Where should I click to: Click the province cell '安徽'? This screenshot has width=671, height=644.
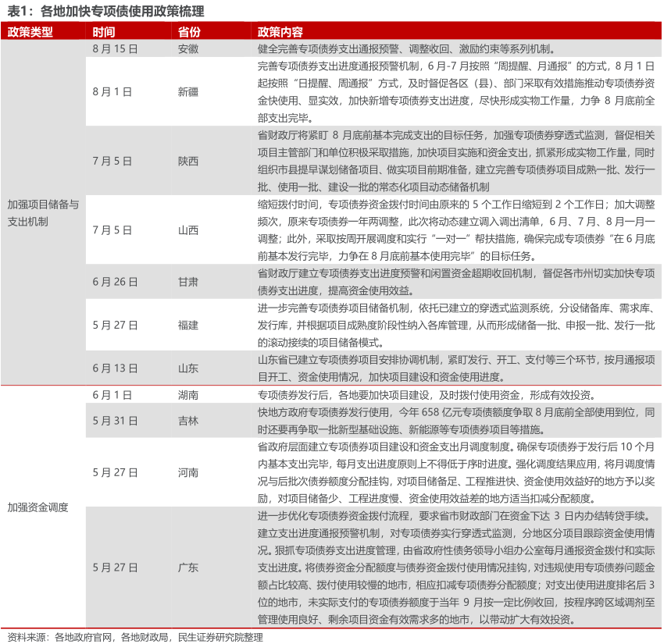pos(188,48)
